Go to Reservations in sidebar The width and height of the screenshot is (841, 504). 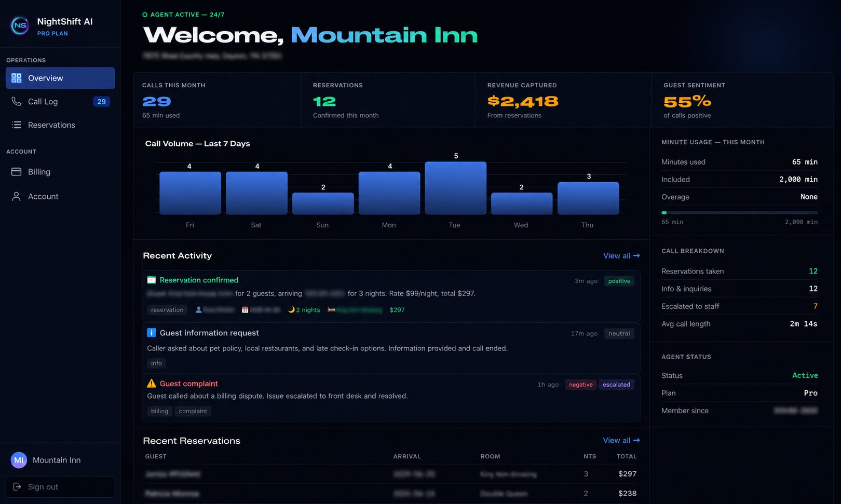pyautogui.click(x=60, y=125)
